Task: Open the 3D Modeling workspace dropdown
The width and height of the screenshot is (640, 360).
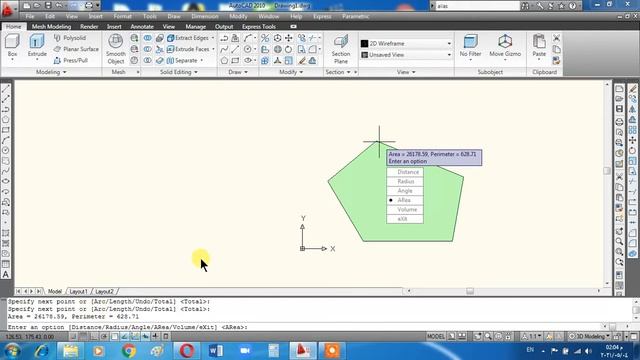Action: 589,336
